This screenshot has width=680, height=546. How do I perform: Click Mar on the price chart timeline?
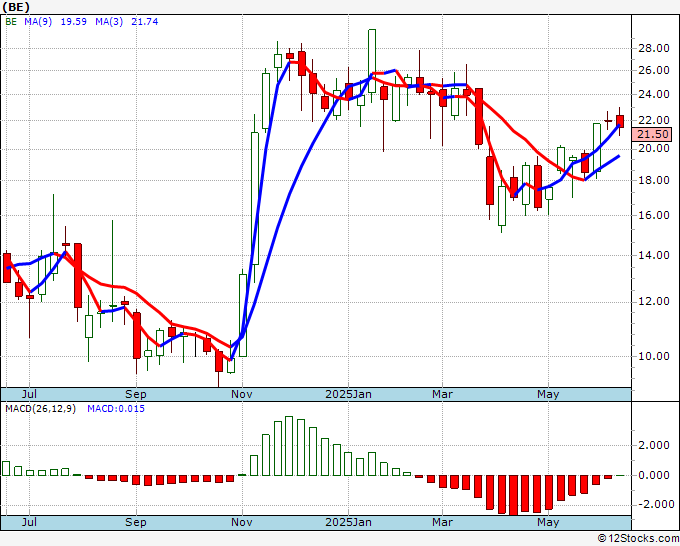click(x=442, y=394)
